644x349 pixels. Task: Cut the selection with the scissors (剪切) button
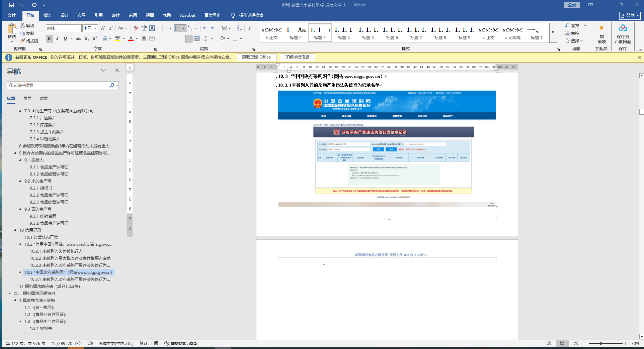[27, 25]
